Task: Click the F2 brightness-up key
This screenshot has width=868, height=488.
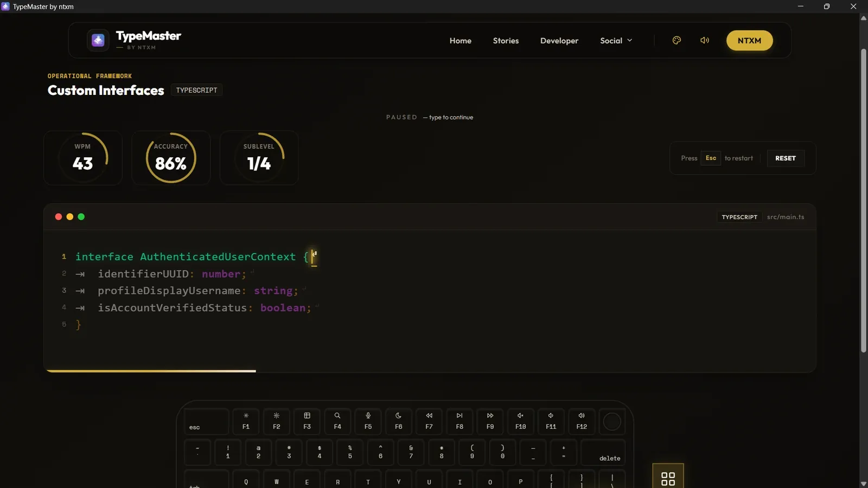Action: [276, 421]
